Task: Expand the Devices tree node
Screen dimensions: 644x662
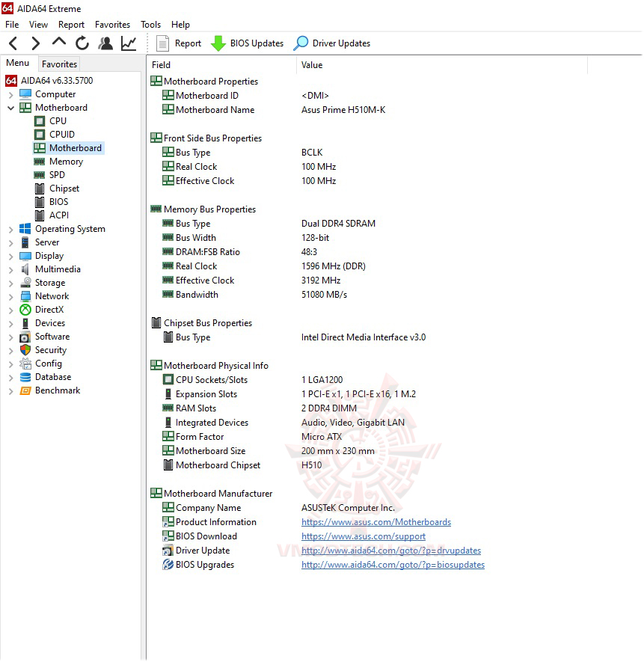Action: point(11,323)
